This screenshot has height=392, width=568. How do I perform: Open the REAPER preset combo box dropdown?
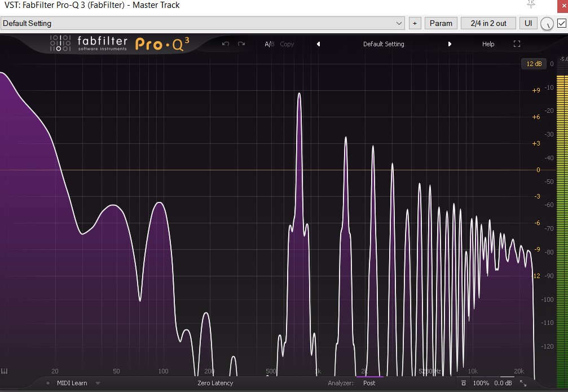(202, 23)
